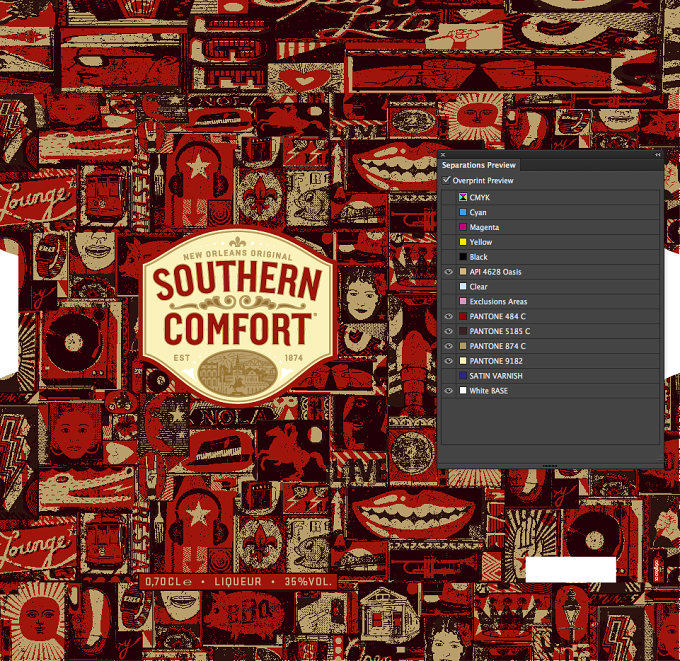Select the white rectangle in the artwork
The width and height of the screenshot is (680, 661).
click(570, 569)
